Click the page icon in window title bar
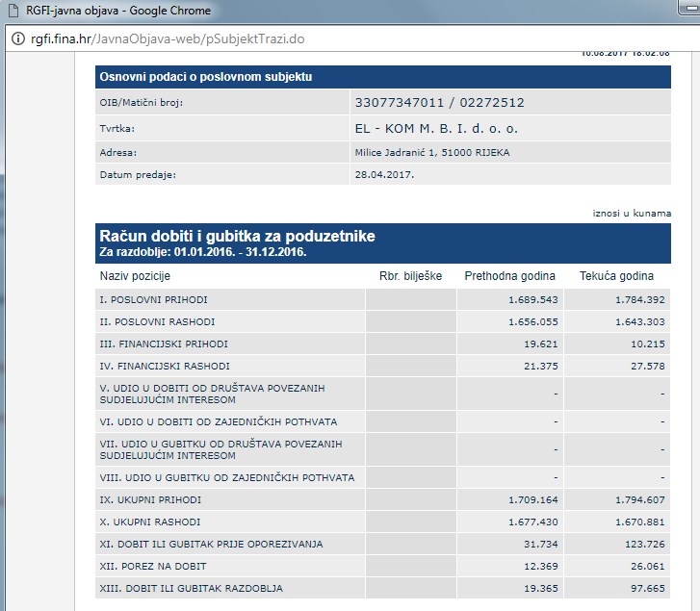Image resolution: width=700 pixels, height=611 pixels. click(13, 12)
